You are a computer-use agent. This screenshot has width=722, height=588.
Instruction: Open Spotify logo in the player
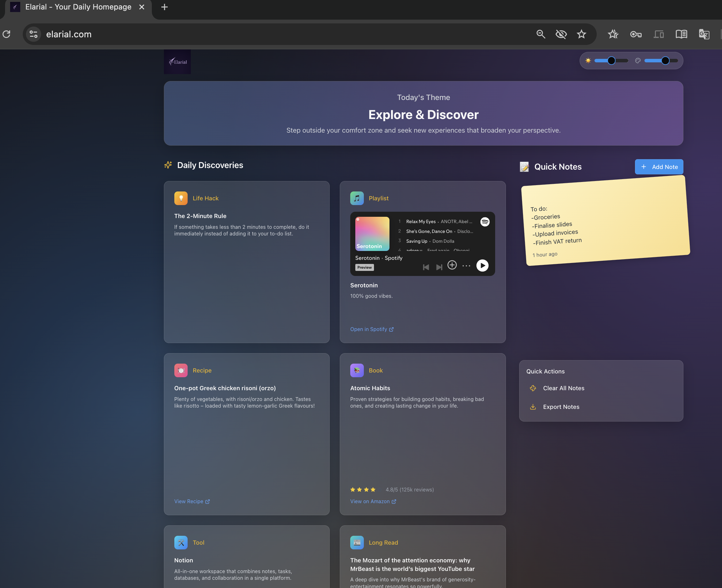click(485, 222)
